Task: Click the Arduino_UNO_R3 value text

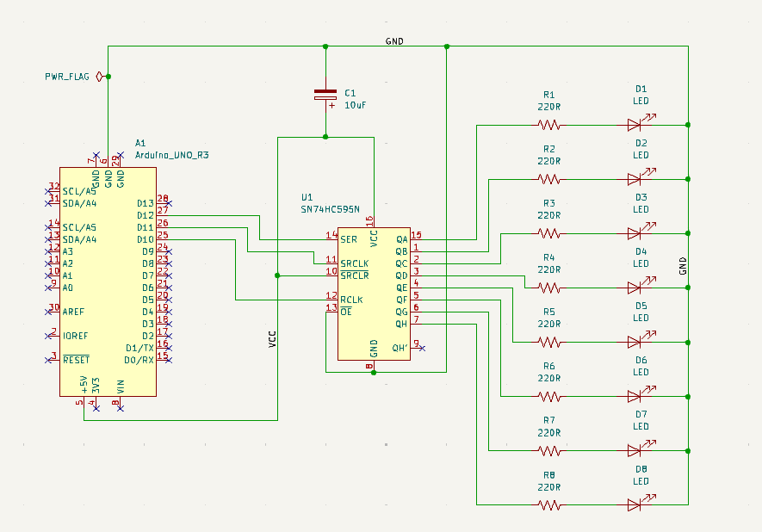Action: [171, 155]
